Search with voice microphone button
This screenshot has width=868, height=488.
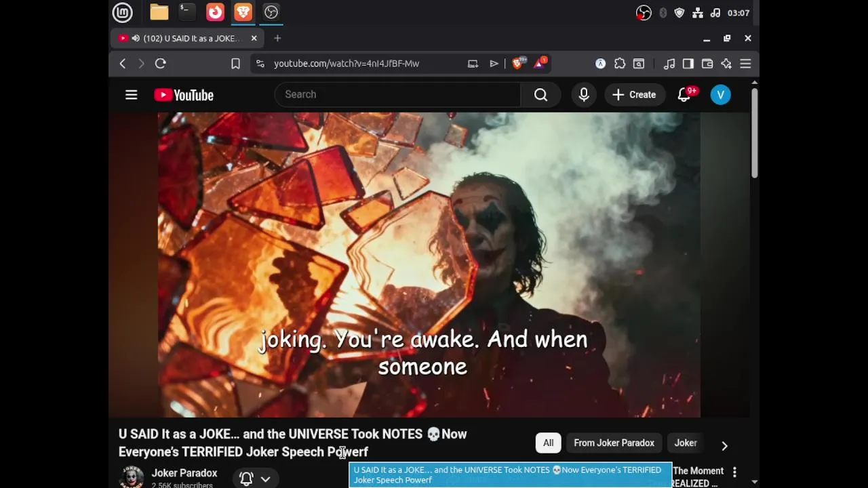[584, 95]
